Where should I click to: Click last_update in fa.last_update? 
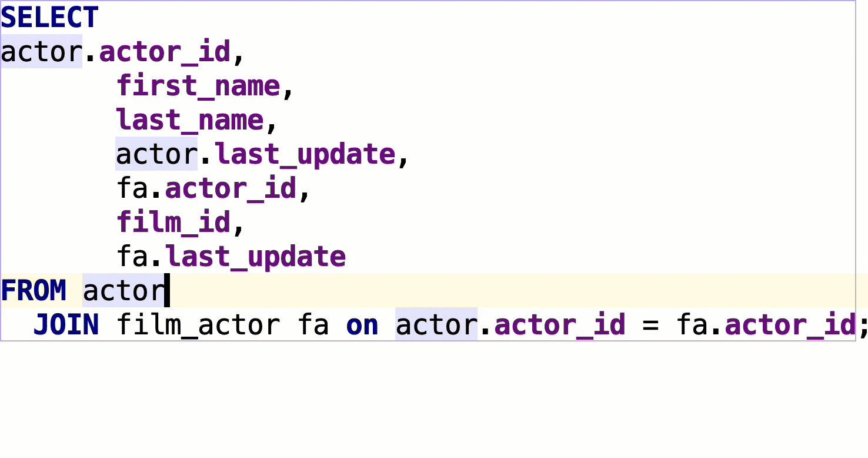pyautogui.click(x=255, y=257)
